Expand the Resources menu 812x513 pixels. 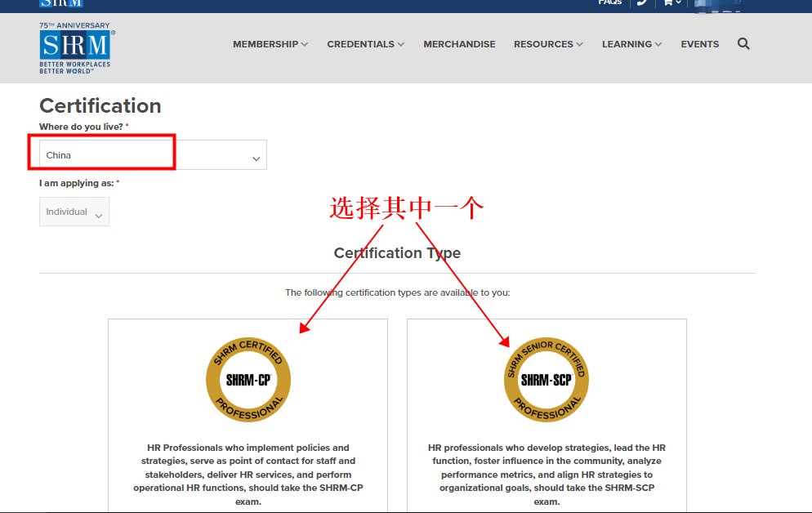548,44
